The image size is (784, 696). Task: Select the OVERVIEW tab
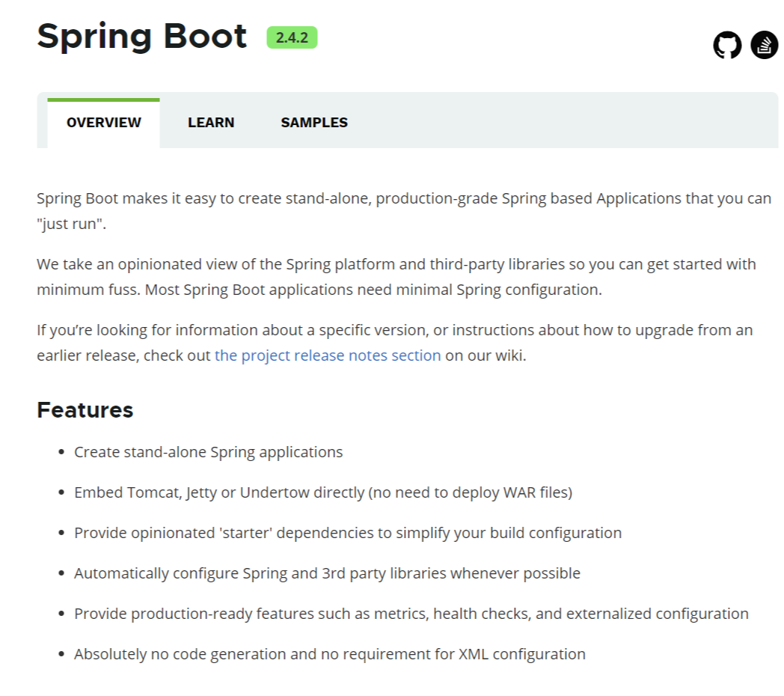(x=103, y=123)
